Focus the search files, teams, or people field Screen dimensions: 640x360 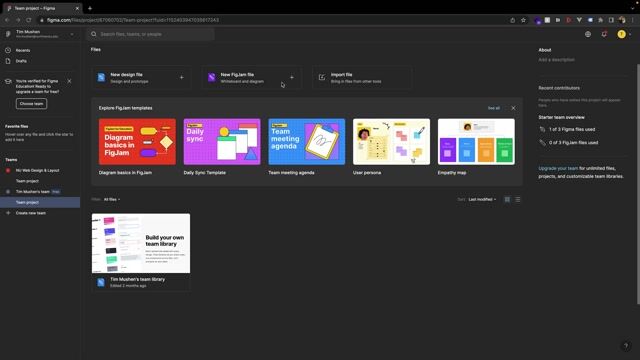[151, 34]
